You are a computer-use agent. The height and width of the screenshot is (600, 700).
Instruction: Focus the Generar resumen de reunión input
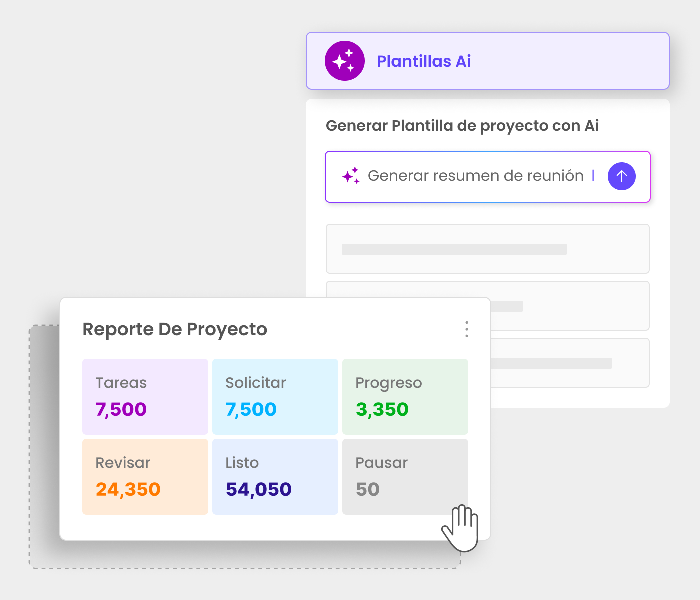[x=475, y=176]
